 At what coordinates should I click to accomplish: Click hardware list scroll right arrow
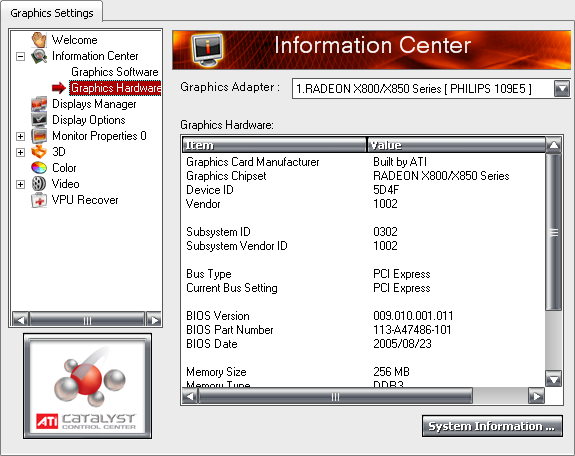[536, 396]
